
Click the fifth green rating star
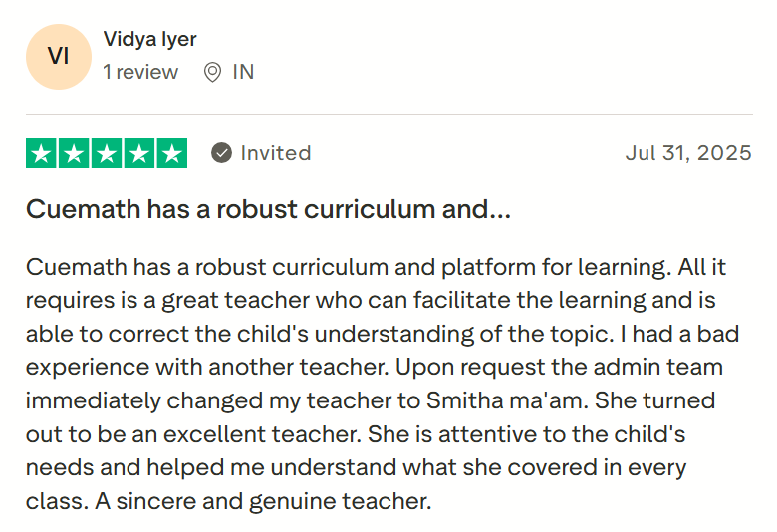[x=172, y=153]
